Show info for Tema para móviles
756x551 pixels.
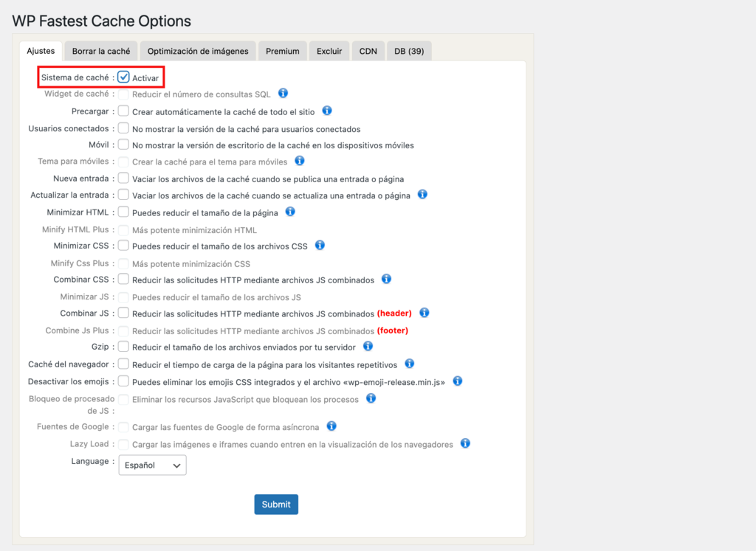coord(300,160)
